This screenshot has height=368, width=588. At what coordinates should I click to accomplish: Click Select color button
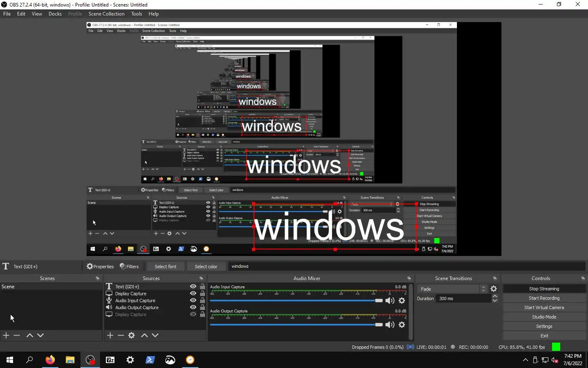206,267
